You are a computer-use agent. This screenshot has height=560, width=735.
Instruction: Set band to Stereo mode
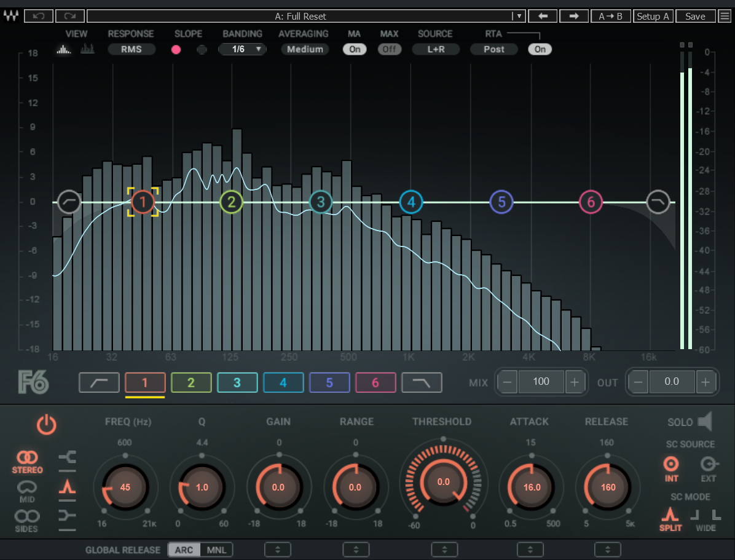click(x=27, y=462)
